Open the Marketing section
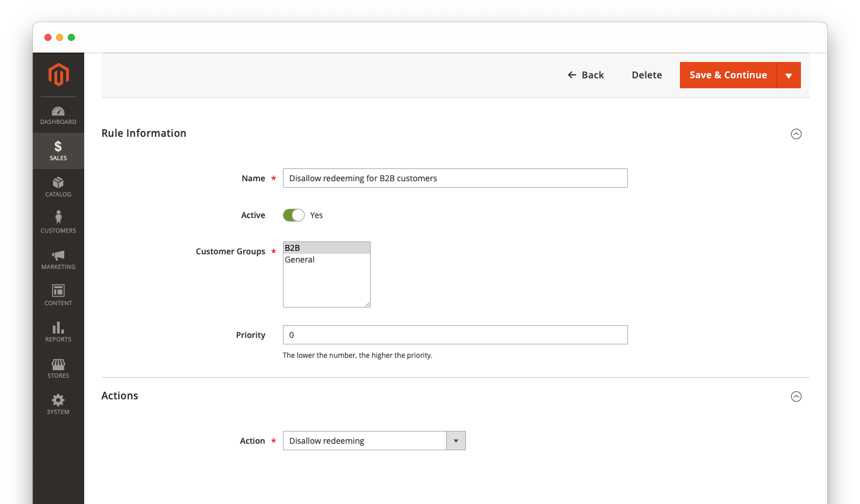Image resolution: width=860 pixels, height=504 pixels. [58, 259]
